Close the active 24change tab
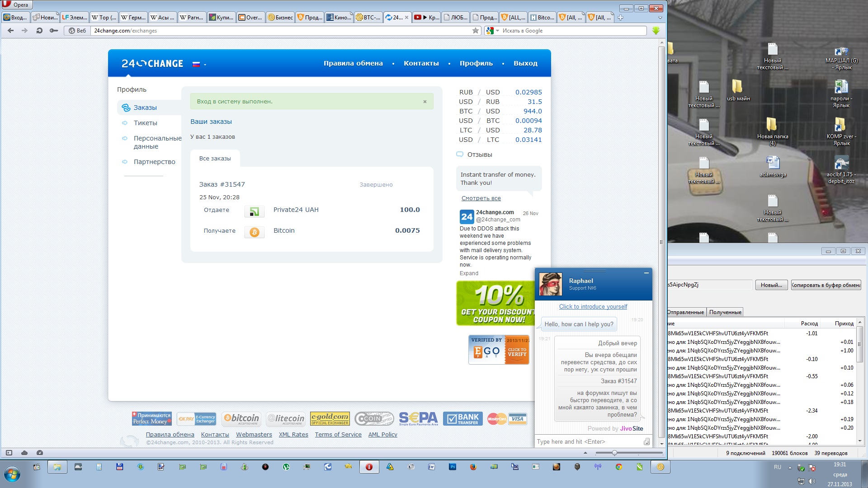Screen dimensions: 868x488 point(406,18)
